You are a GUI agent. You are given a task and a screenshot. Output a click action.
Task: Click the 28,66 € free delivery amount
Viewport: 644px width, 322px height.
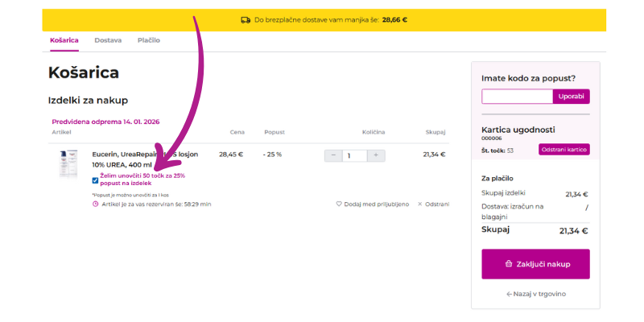point(394,20)
